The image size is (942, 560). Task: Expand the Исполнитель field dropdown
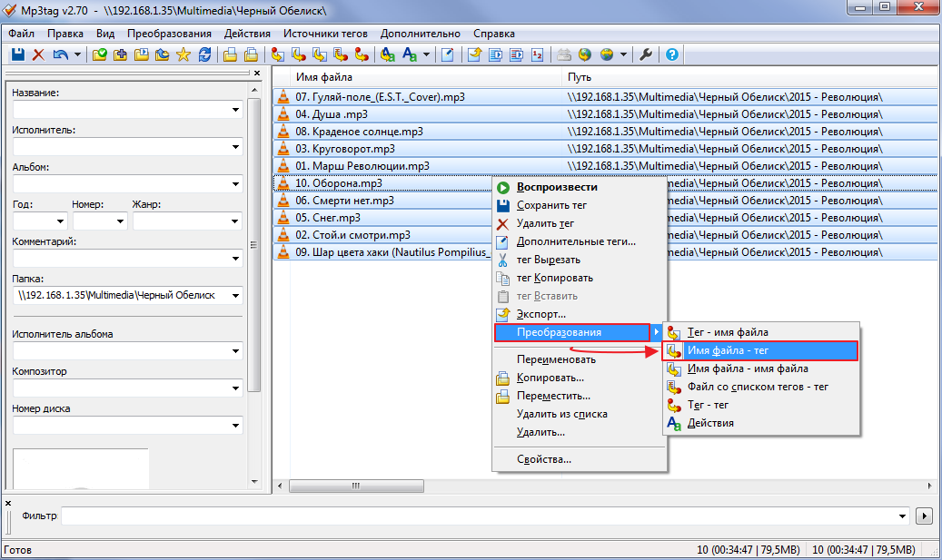tap(235, 147)
